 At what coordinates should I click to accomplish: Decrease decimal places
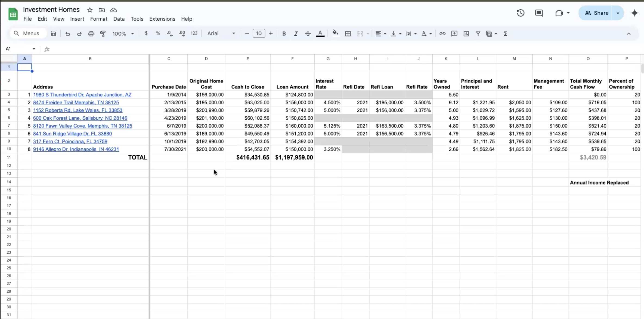(x=170, y=33)
